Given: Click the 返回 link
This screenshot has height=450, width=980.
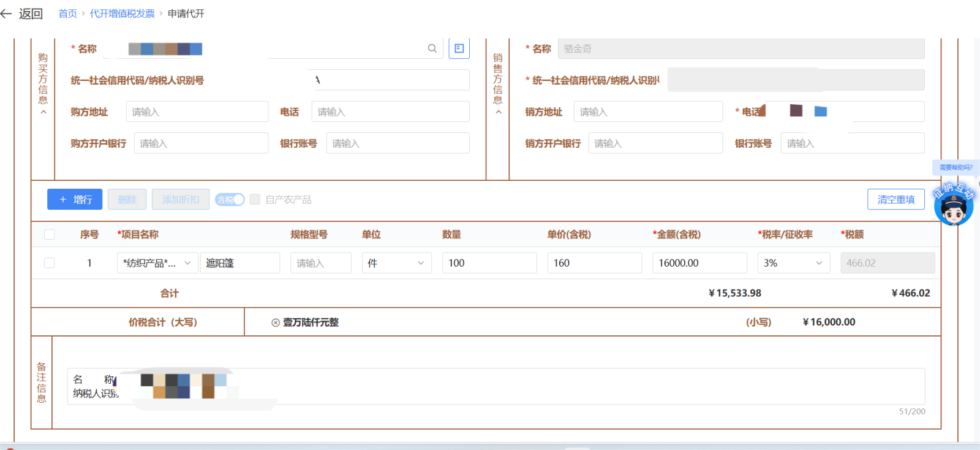Looking at the screenshot, I should pyautogui.click(x=31, y=13).
